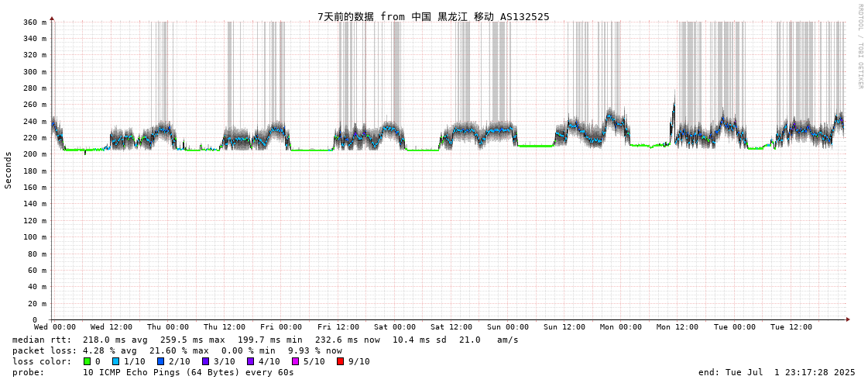Image resolution: width=868 pixels, height=383 pixels.
Task: Click the 'Sat 00:00' time axis label
Action: pyautogui.click(x=395, y=327)
